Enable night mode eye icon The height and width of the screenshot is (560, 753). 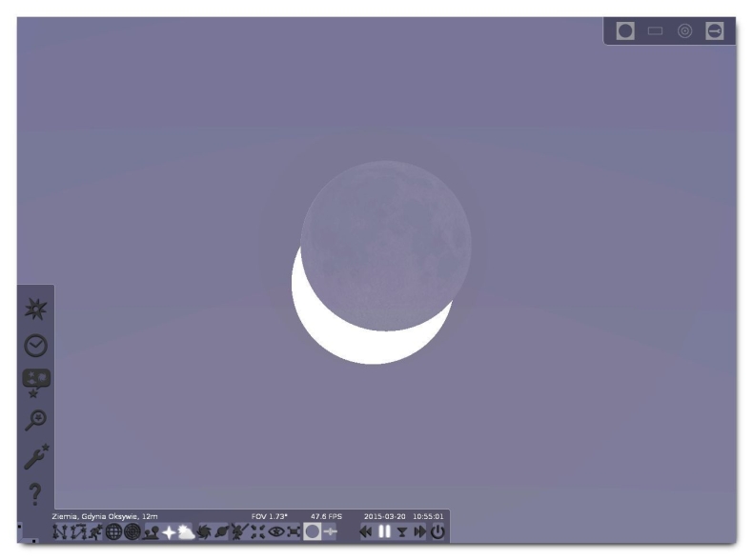[276, 533]
